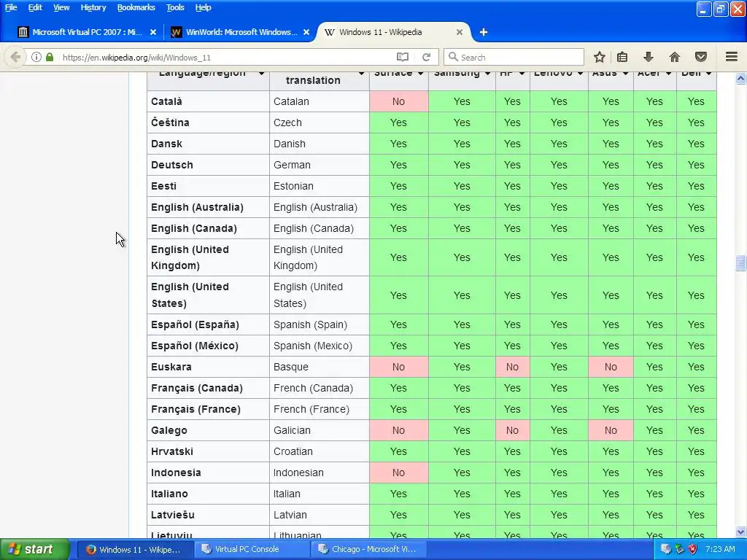
Task: Switch to WinWorld: Microsoft Windows tab
Action: pyautogui.click(x=241, y=32)
